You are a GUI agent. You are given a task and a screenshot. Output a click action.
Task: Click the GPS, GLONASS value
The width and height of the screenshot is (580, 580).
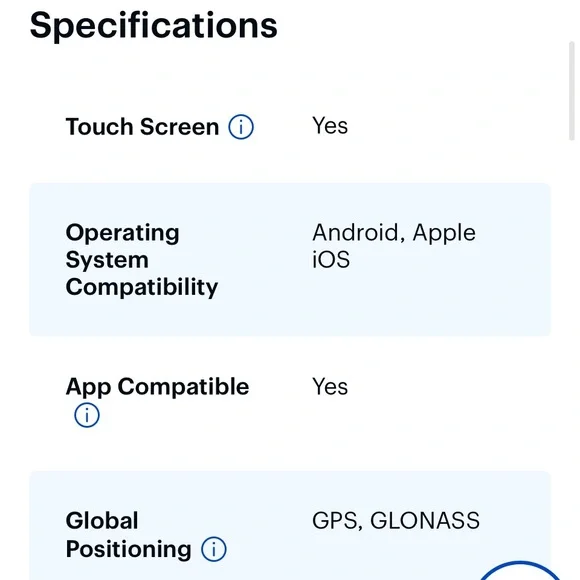[x=396, y=520]
